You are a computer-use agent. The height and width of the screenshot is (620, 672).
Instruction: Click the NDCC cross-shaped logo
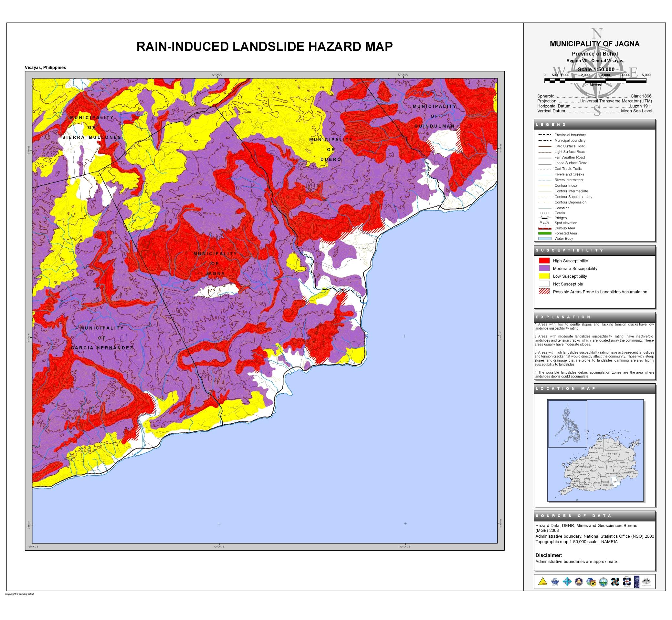coord(567,582)
